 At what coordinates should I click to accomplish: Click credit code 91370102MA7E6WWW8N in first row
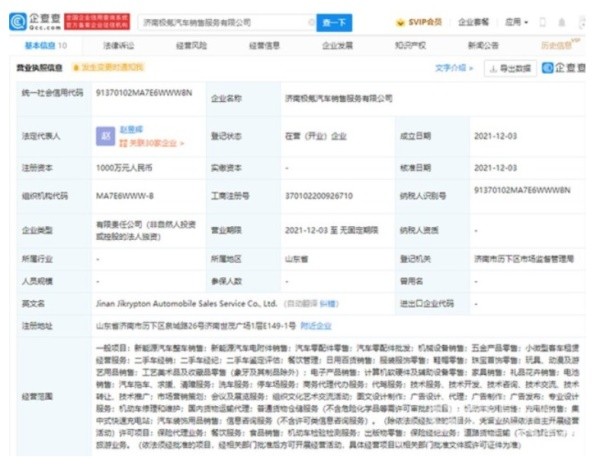tap(144, 93)
